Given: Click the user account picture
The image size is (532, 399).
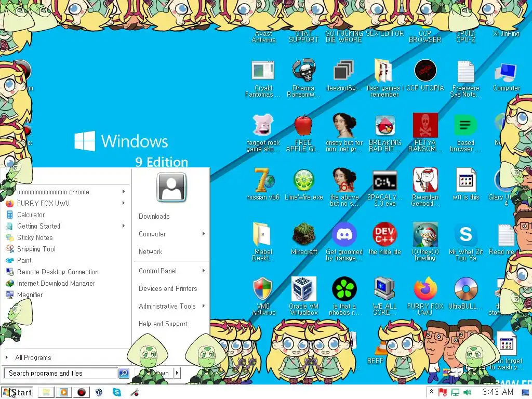Looking at the screenshot, I should pyautogui.click(x=171, y=187).
